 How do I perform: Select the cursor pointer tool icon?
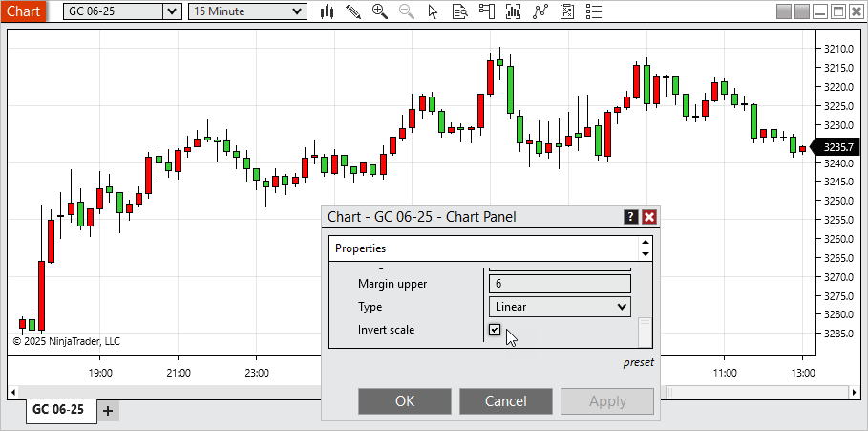(x=434, y=11)
